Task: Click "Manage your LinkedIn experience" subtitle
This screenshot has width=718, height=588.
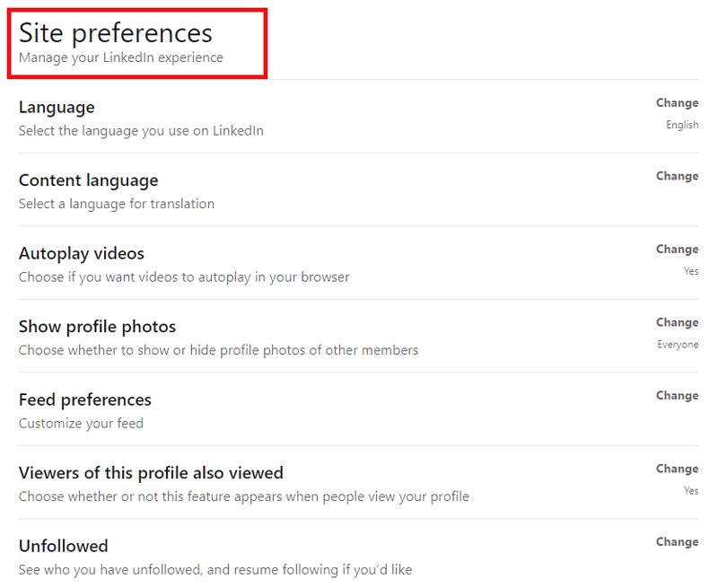Action: click(x=121, y=58)
